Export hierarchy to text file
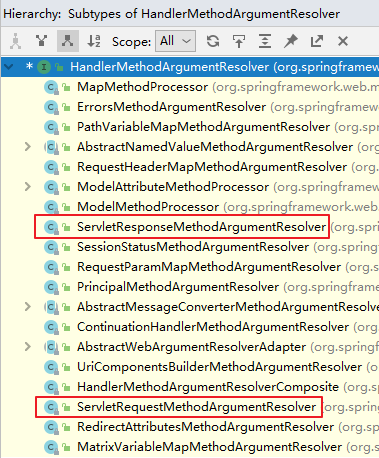Viewport: 379px width, 458px height. click(x=317, y=41)
